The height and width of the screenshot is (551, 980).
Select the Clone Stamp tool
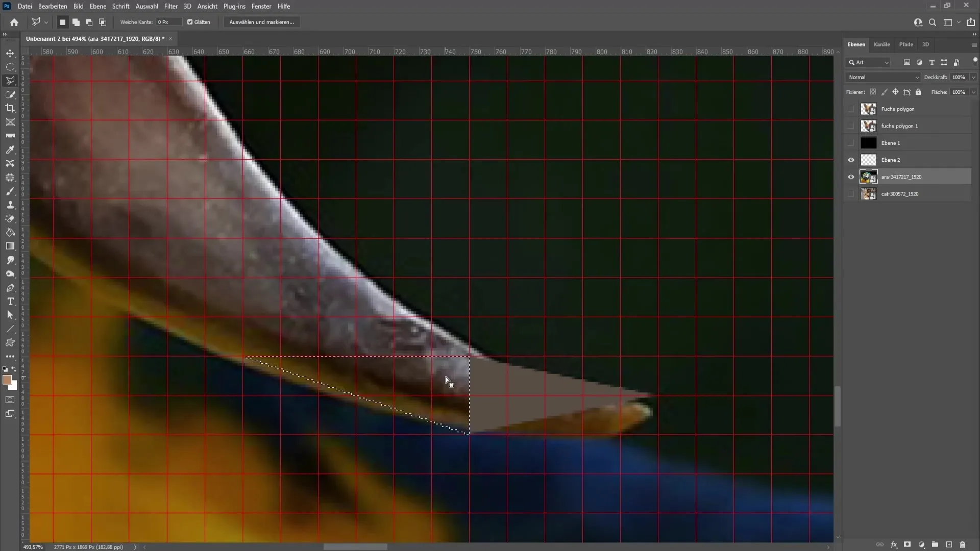click(10, 205)
